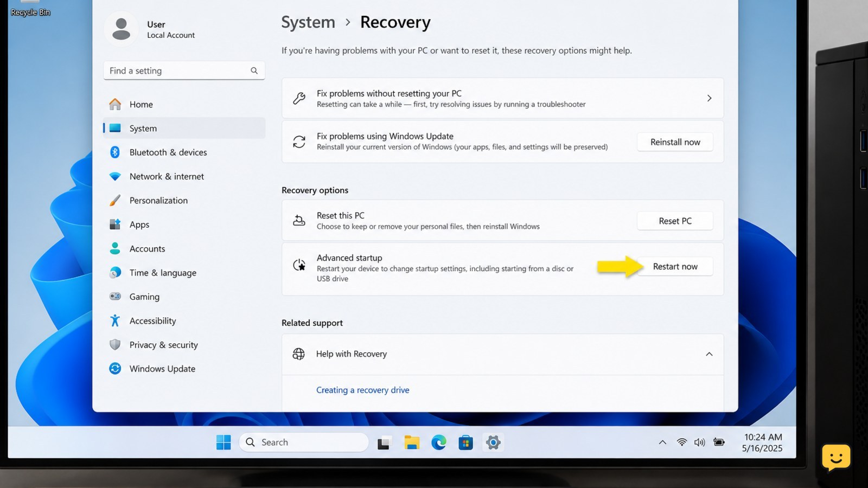
Task: Select System in the sidebar
Action: (x=184, y=129)
